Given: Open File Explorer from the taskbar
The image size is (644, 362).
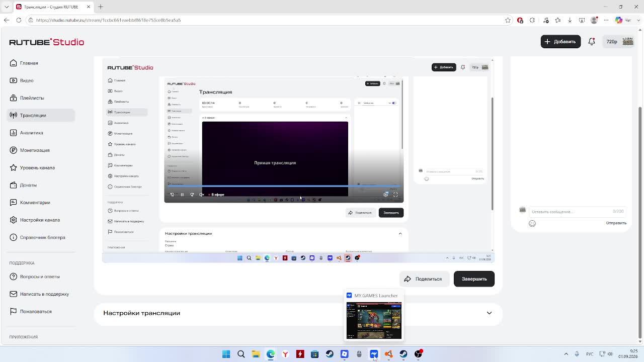Looking at the screenshot, I should click(x=256, y=354).
